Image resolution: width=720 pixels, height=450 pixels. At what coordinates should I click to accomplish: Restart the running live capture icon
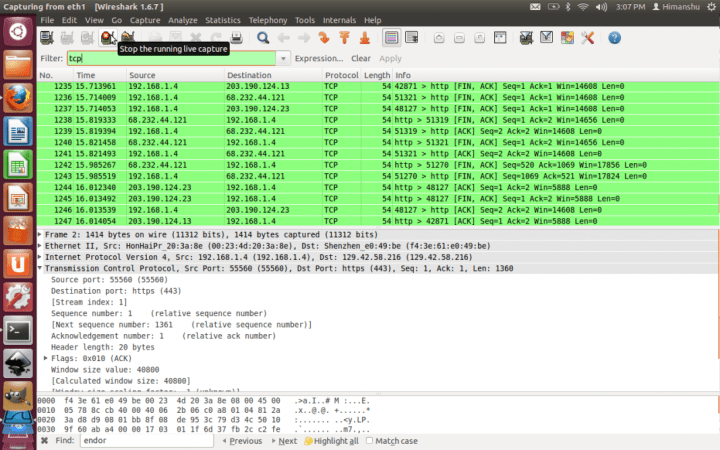(x=128, y=38)
